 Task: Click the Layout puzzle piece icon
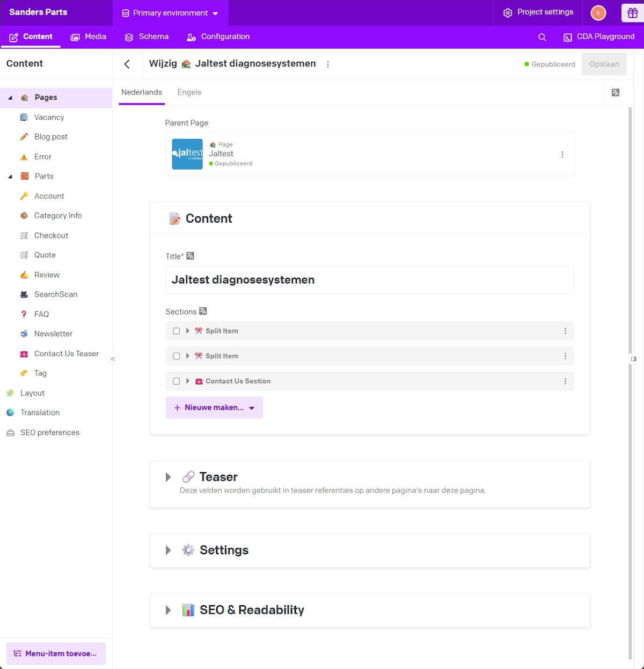10,393
